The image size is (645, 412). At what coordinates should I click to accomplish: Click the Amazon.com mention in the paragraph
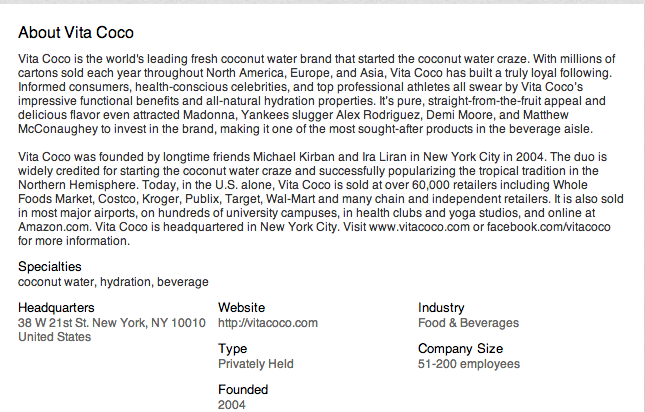pyautogui.click(x=54, y=227)
